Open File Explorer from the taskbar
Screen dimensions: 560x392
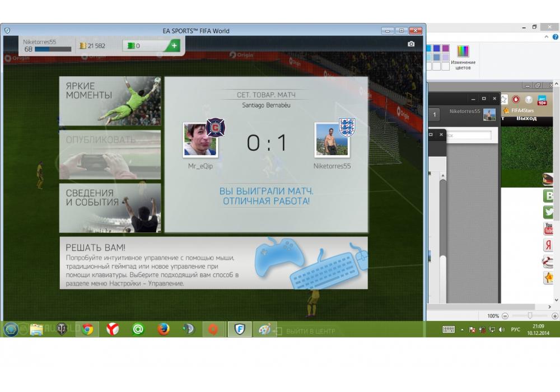click(36, 329)
